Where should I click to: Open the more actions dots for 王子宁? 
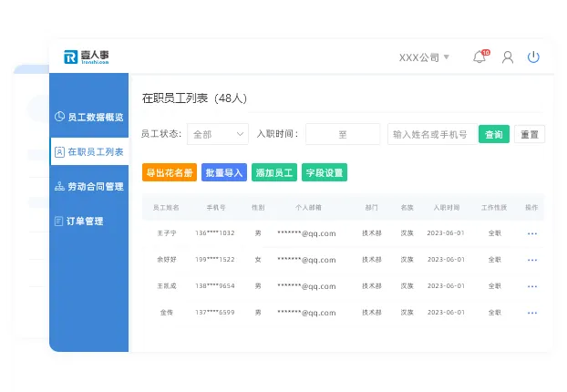[532, 233]
